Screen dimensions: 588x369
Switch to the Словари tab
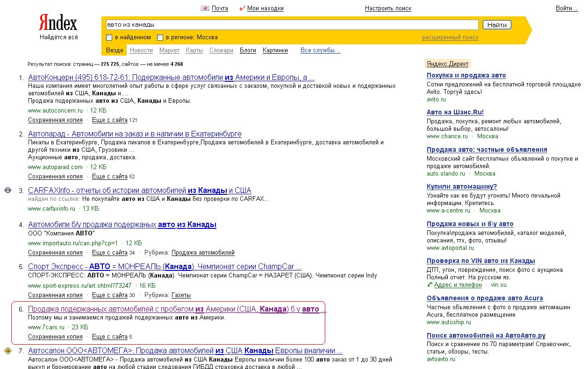point(221,50)
